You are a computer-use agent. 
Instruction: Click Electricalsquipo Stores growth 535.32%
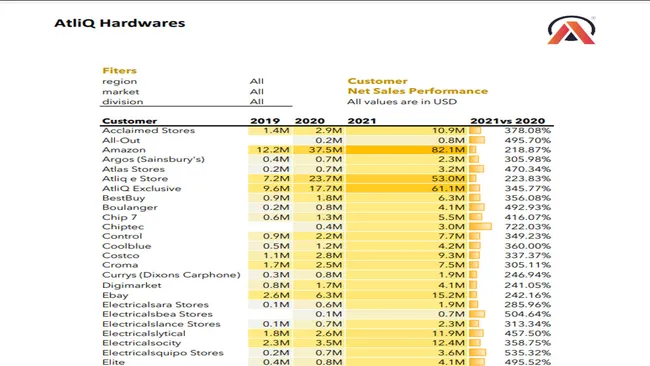click(x=528, y=353)
